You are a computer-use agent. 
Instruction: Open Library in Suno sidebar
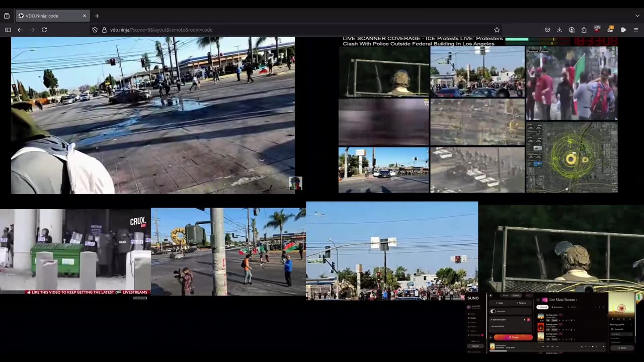tap(472, 322)
